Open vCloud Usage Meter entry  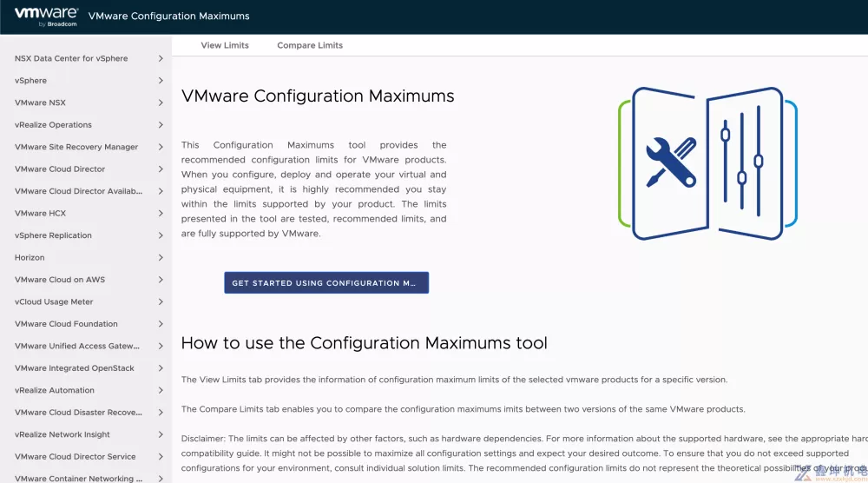pyautogui.click(x=54, y=302)
